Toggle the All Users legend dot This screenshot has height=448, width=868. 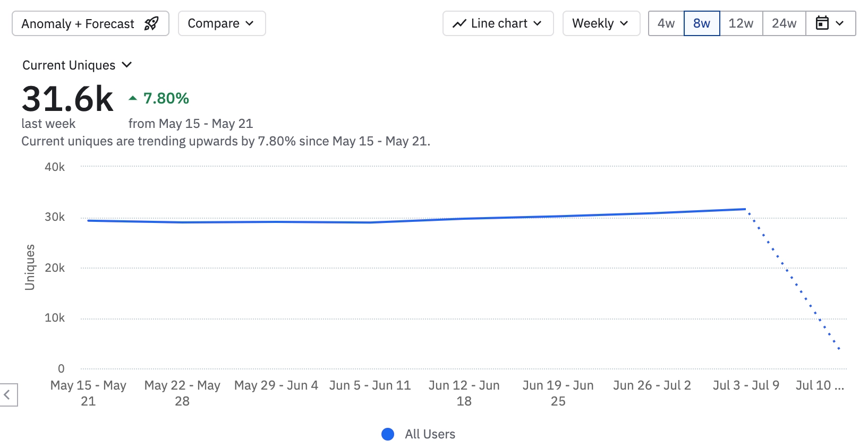click(388, 434)
